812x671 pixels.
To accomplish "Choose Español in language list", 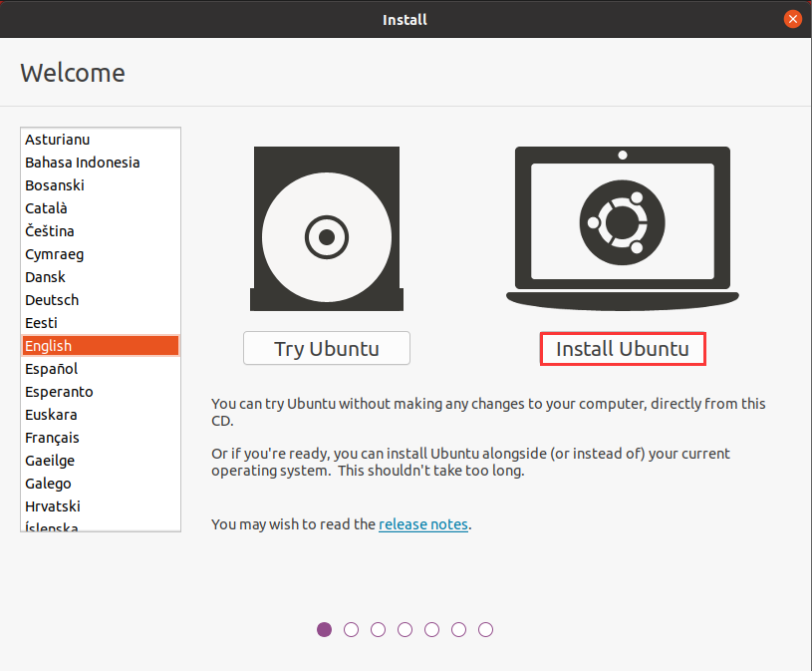I will (x=52, y=369).
